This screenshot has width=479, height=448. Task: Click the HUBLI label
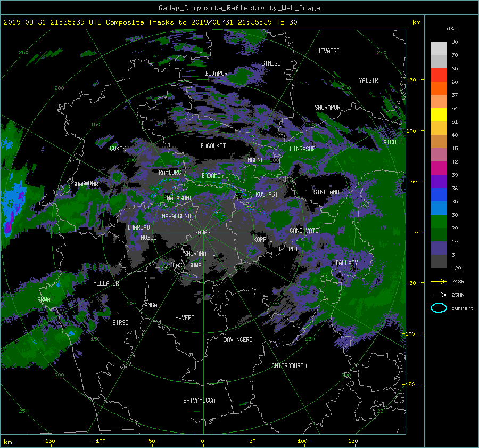(148, 238)
